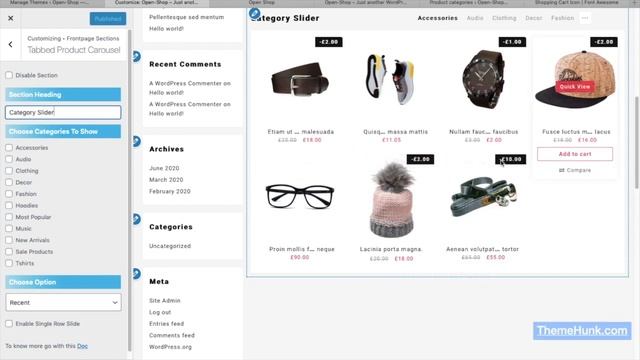Click the Archives widget edit pencil icon

(137, 141)
